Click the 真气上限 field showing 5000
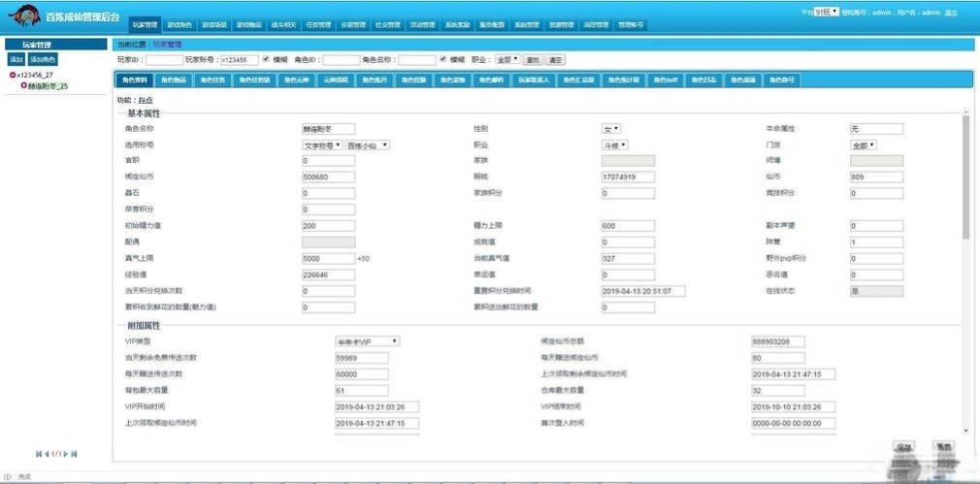 (329, 259)
